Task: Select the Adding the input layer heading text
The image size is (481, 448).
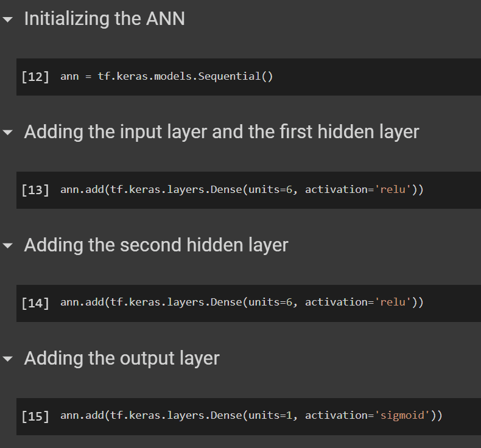Action: click(x=222, y=132)
